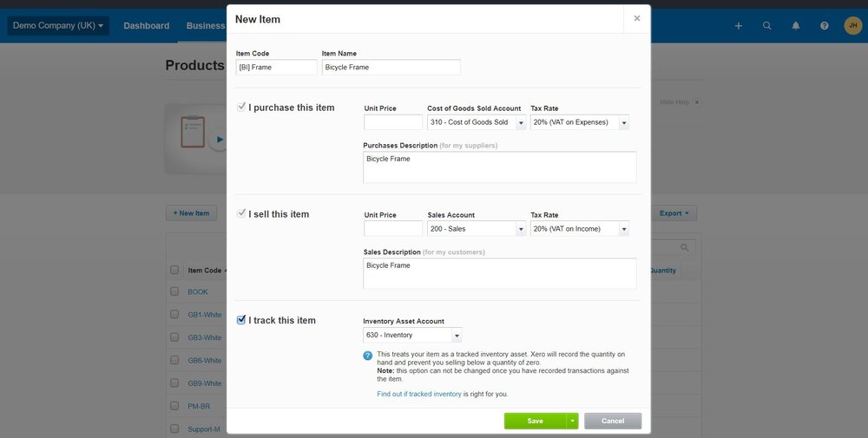Check the BOOK row checkbox
The width and height of the screenshot is (868, 438).
(174, 291)
